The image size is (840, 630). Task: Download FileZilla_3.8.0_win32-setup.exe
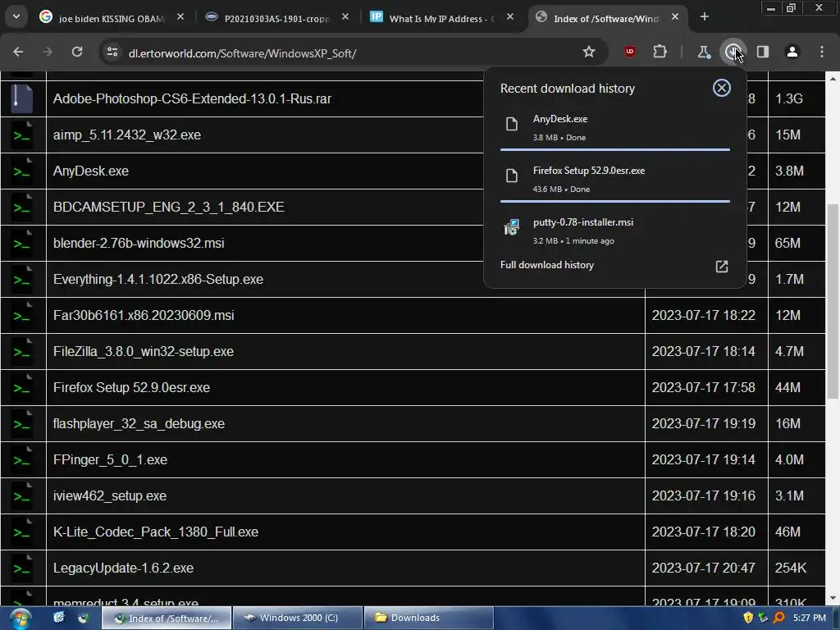[144, 351]
